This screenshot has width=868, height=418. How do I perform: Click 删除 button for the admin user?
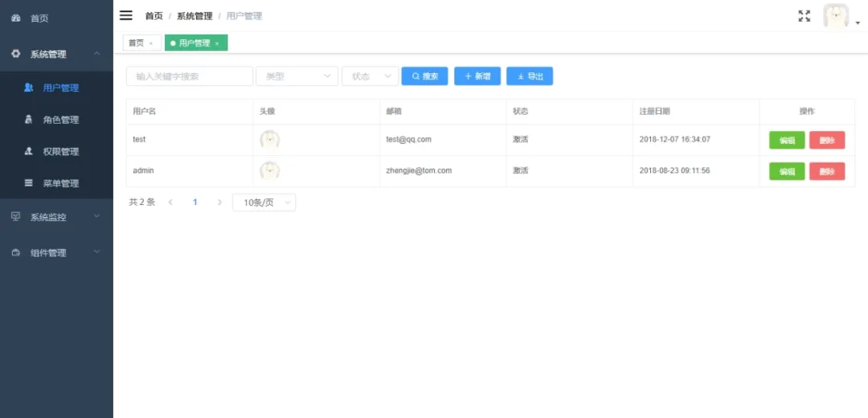[827, 171]
